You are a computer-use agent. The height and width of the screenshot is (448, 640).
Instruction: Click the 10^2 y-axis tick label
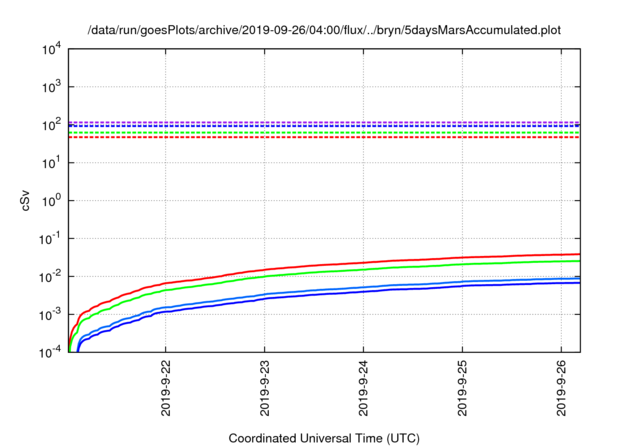pos(51,125)
